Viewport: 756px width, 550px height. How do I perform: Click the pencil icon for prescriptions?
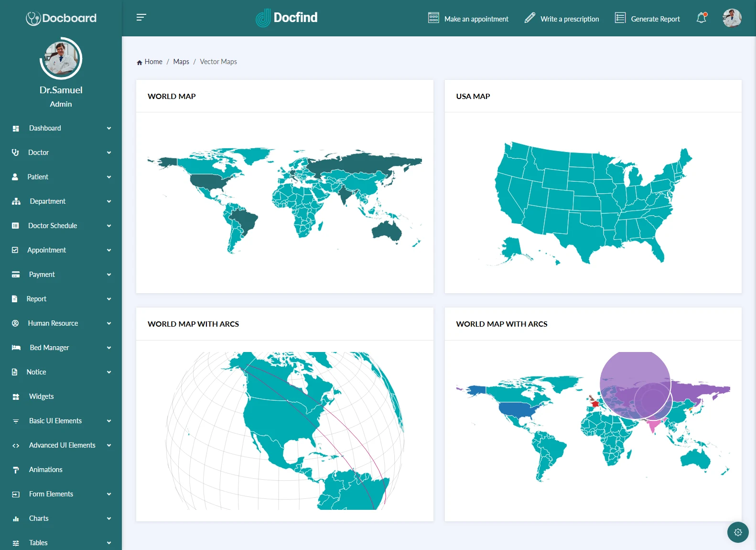[x=529, y=18]
